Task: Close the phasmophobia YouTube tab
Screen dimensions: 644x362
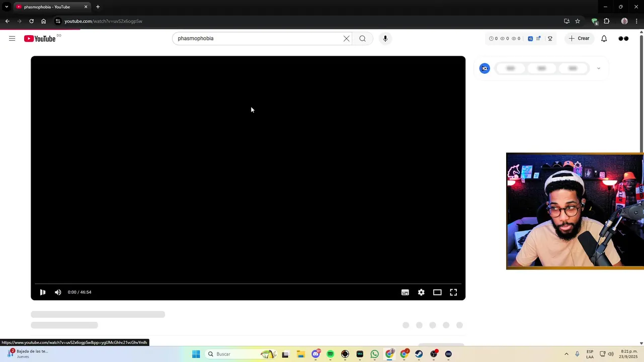Action: (x=86, y=7)
